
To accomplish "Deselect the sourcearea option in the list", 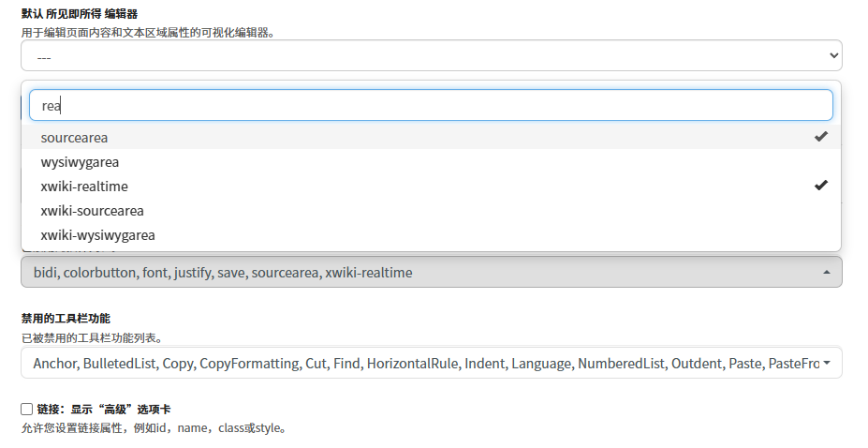I will click(x=75, y=138).
